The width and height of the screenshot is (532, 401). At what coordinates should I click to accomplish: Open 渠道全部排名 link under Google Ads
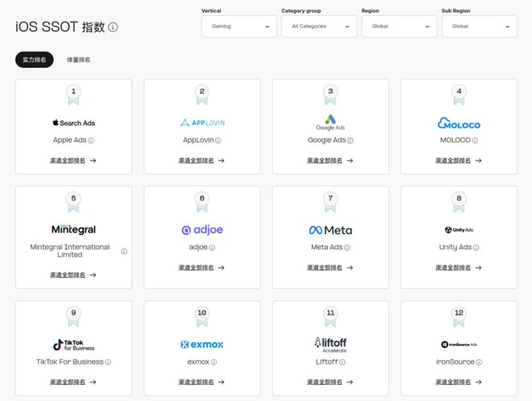click(330, 161)
